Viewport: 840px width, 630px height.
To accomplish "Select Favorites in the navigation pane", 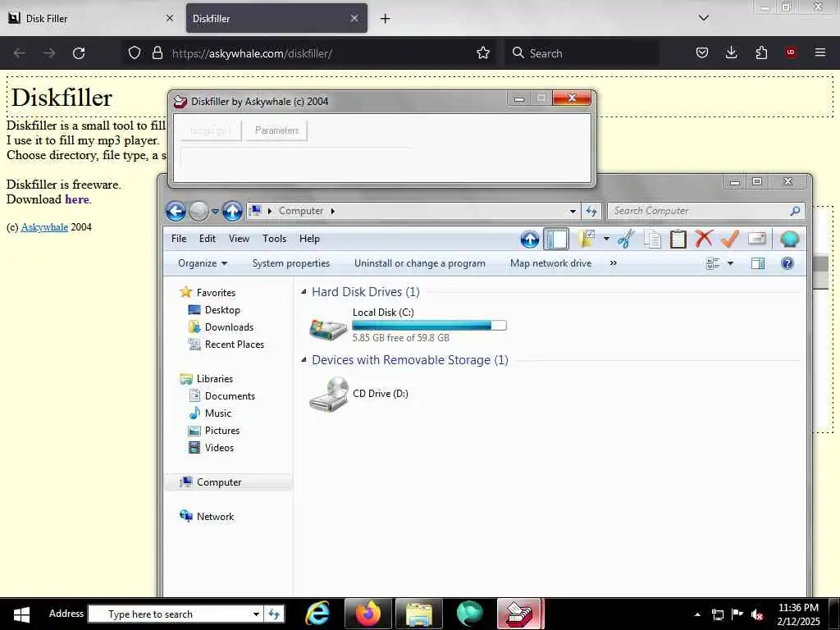I will [x=216, y=293].
